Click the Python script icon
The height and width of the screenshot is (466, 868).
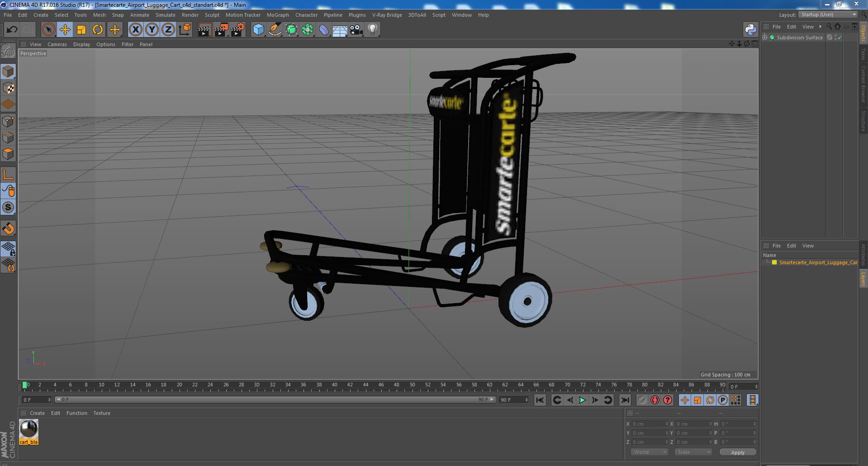click(x=750, y=30)
